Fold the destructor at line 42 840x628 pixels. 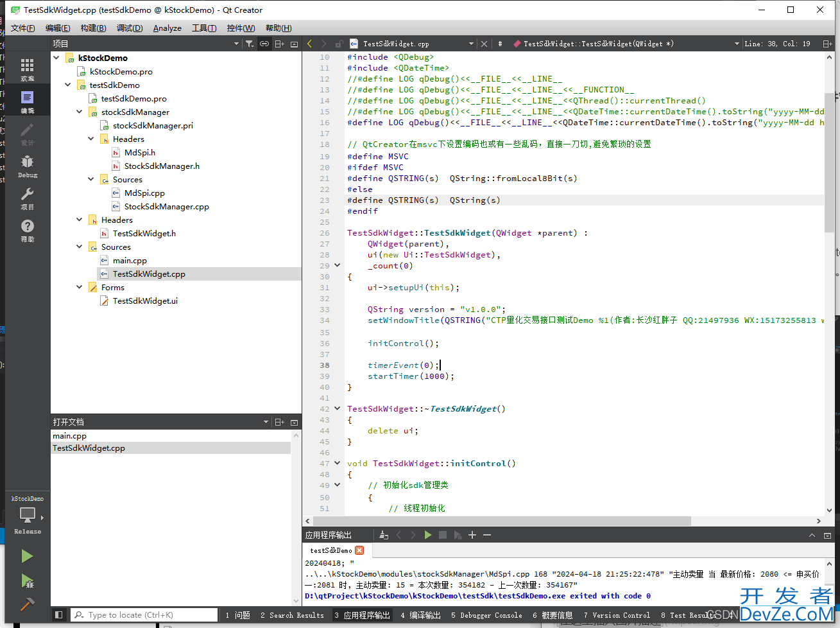pos(338,408)
